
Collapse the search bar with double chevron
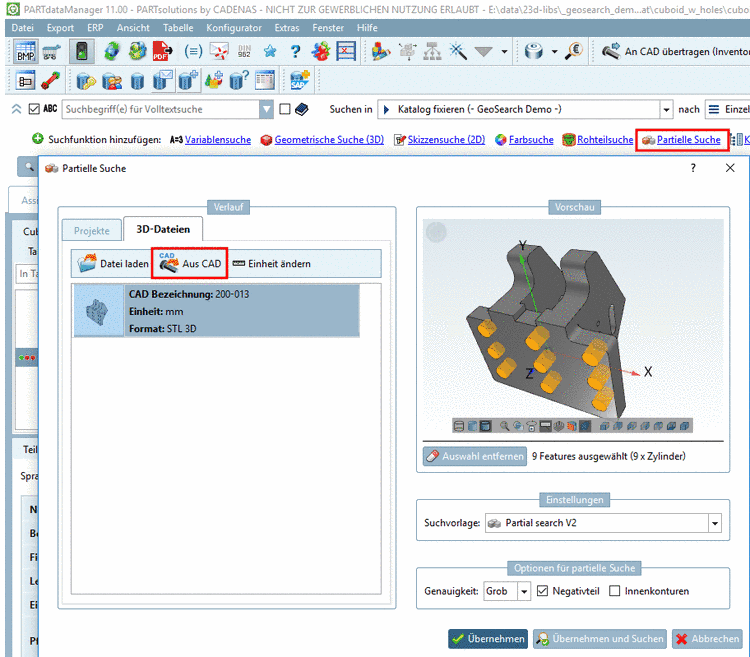[16, 109]
